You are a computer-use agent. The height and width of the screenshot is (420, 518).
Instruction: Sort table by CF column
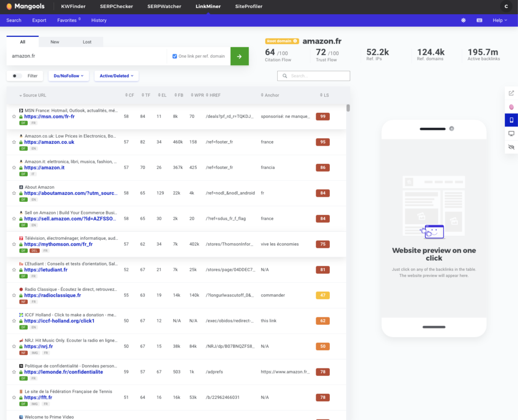point(129,95)
